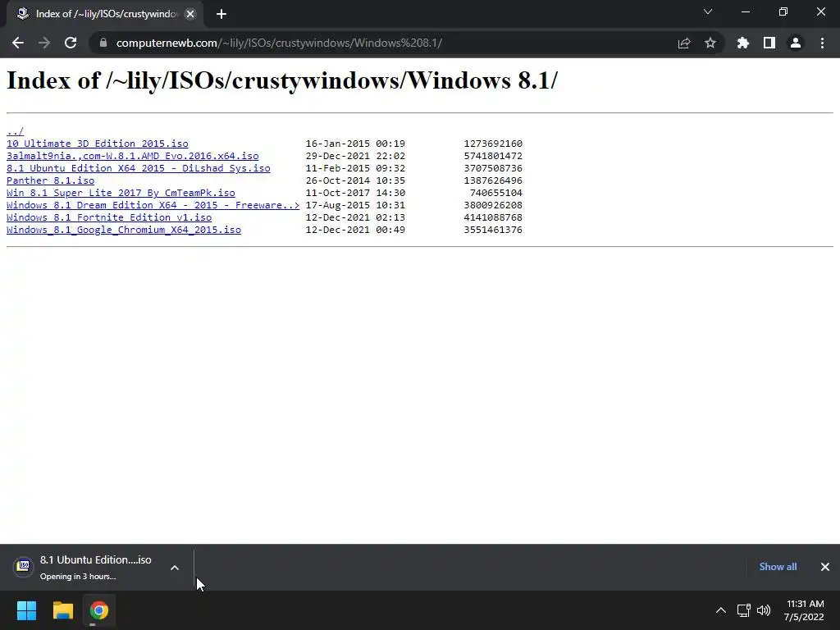Share this page using share icon
Screen dimensions: 840x630
(x=684, y=43)
